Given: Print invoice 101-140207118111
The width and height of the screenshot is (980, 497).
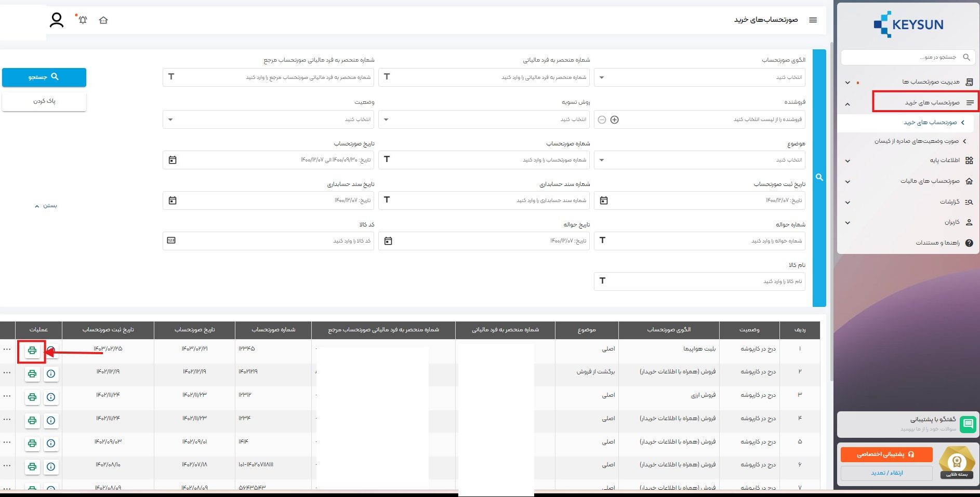Looking at the screenshot, I should 32,467.
